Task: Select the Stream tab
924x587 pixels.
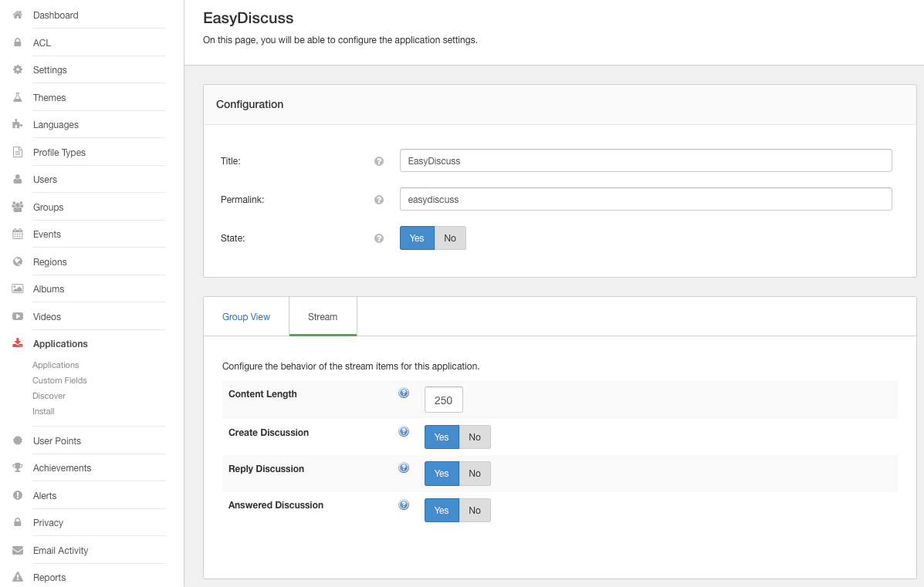Action: pyautogui.click(x=323, y=317)
